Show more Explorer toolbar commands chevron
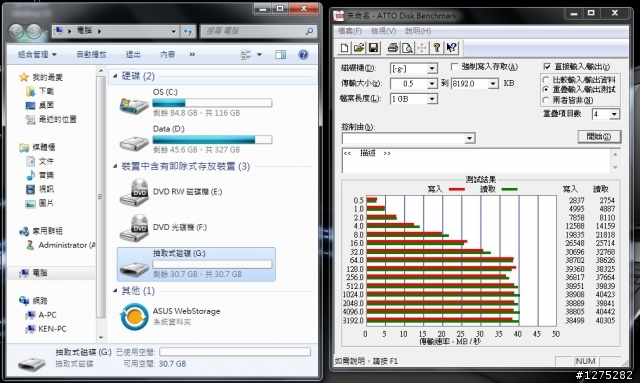 pos(192,54)
